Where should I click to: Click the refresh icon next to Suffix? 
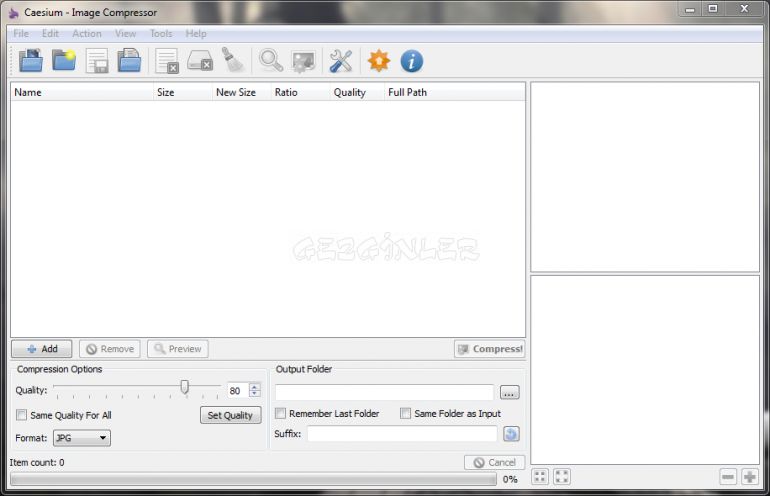(511, 434)
